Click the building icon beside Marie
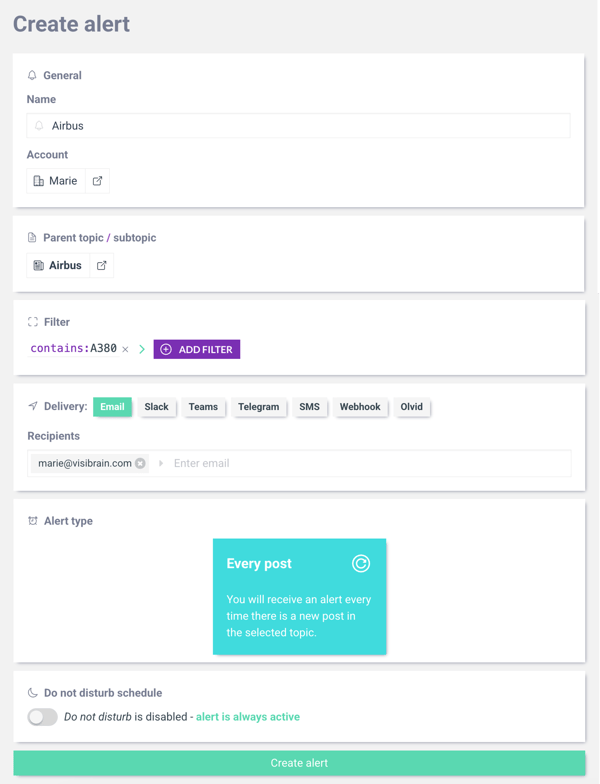Image resolution: width=600 pixels, height=784 pixels. 39,181
